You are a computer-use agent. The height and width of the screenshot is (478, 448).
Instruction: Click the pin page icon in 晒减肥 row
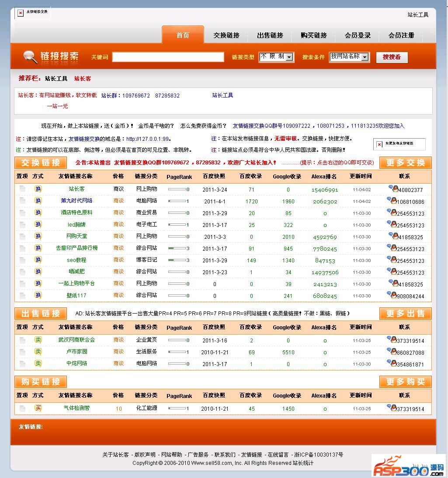23,272
